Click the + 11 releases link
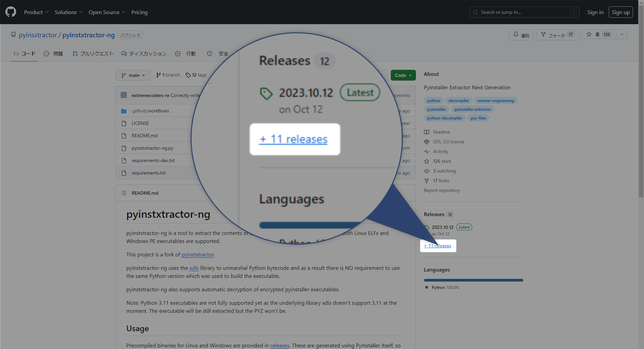Viewport: 644px width, 349px height. pos(438,246)
